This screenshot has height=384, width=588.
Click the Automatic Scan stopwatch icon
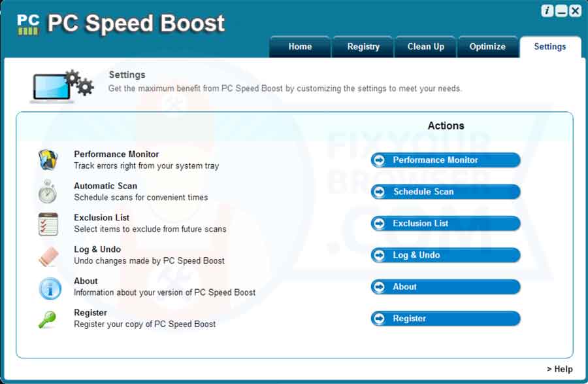48,192
